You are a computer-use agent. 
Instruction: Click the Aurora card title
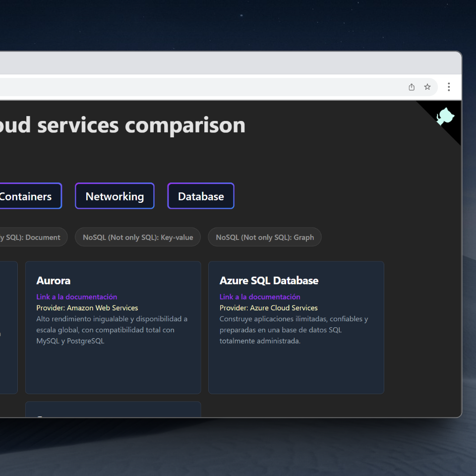point(54,281)
